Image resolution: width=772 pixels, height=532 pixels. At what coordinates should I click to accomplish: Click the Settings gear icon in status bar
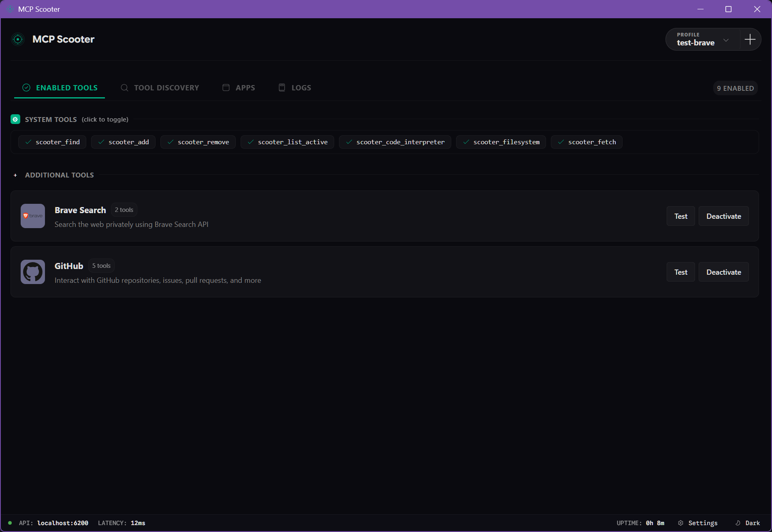tap(680, 523)
